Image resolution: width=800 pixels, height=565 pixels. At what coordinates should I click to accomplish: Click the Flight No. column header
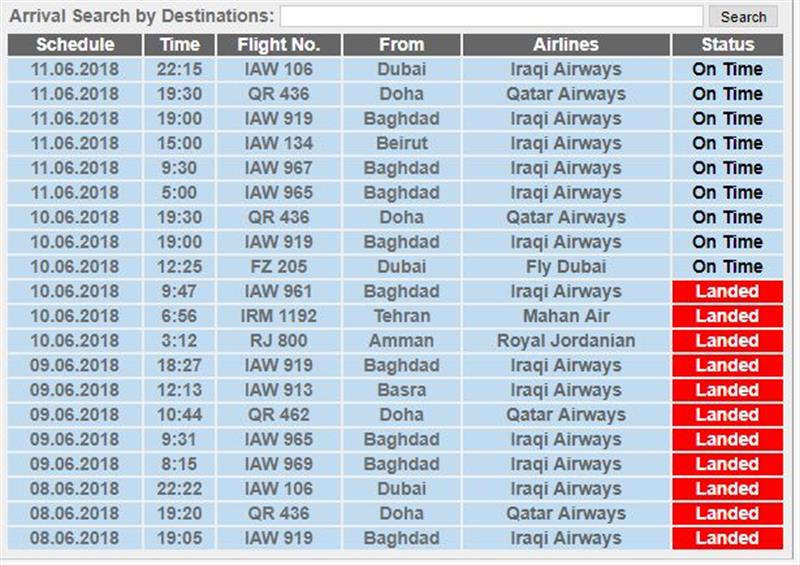pyautogui.click(x=279, y=45)
